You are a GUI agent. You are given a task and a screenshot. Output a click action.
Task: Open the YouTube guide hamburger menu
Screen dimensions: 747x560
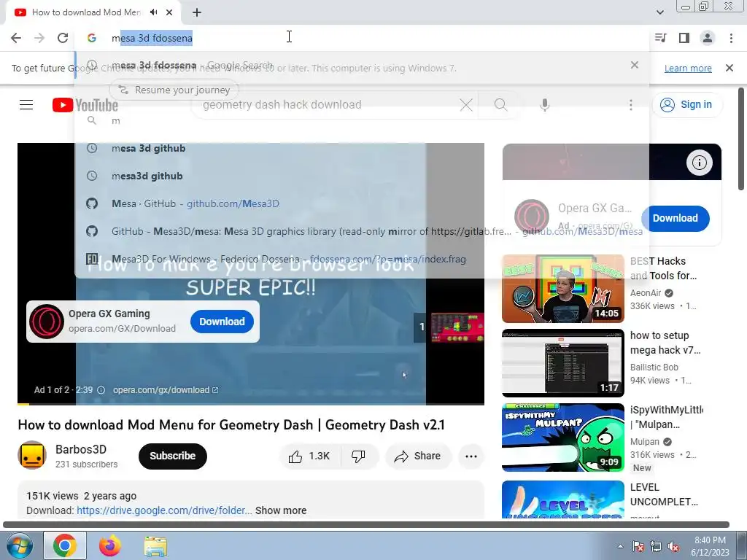pos(26,104)
